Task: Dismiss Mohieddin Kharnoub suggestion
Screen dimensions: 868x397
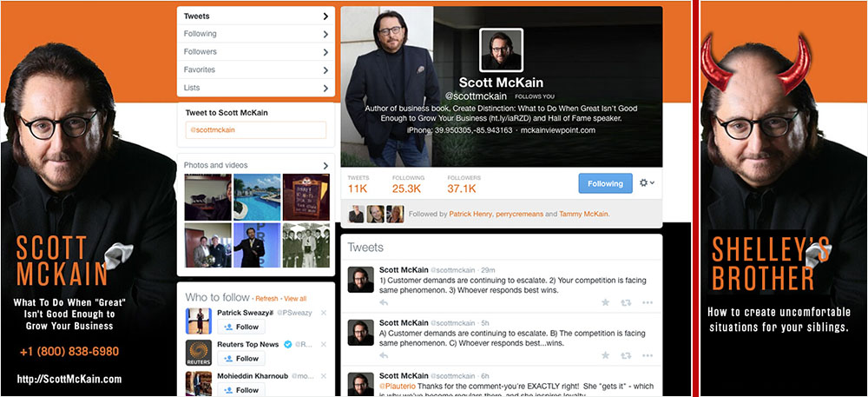Action: (x=324, y=375)
